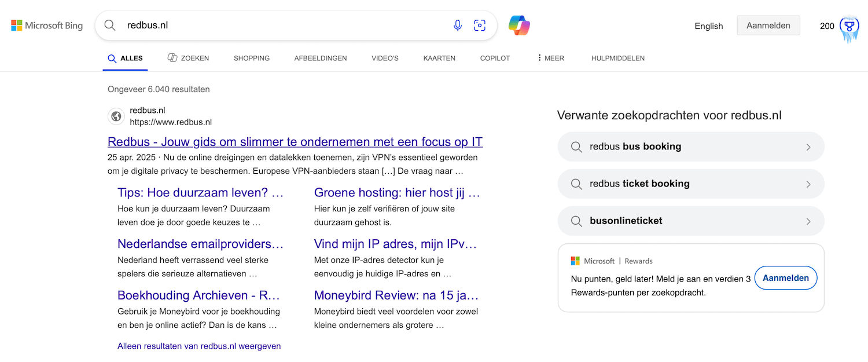Open visual search with the camera icon
The width and height of the screenshot is (868, 362).
(480, 25)
